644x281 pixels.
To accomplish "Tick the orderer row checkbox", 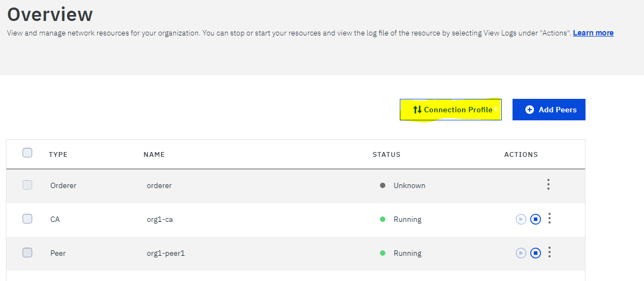I will (x=27, y=185).
